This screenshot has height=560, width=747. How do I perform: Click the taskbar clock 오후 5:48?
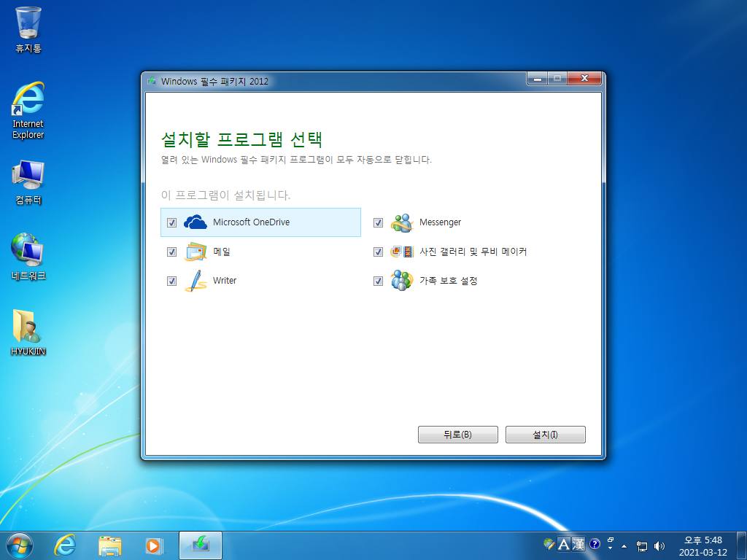[x=703, y=545]
